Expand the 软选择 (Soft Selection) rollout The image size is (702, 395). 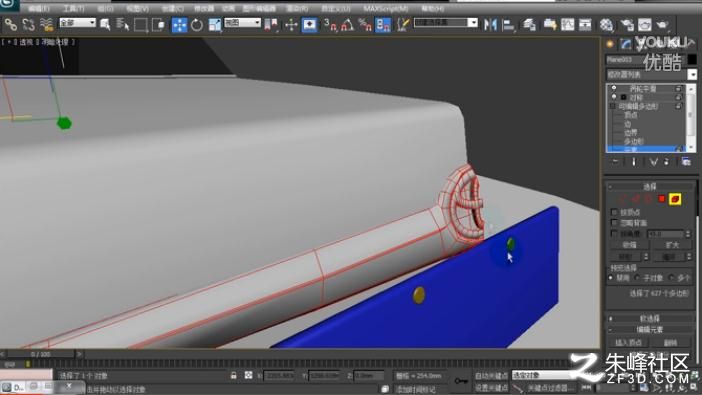(649, 318)
